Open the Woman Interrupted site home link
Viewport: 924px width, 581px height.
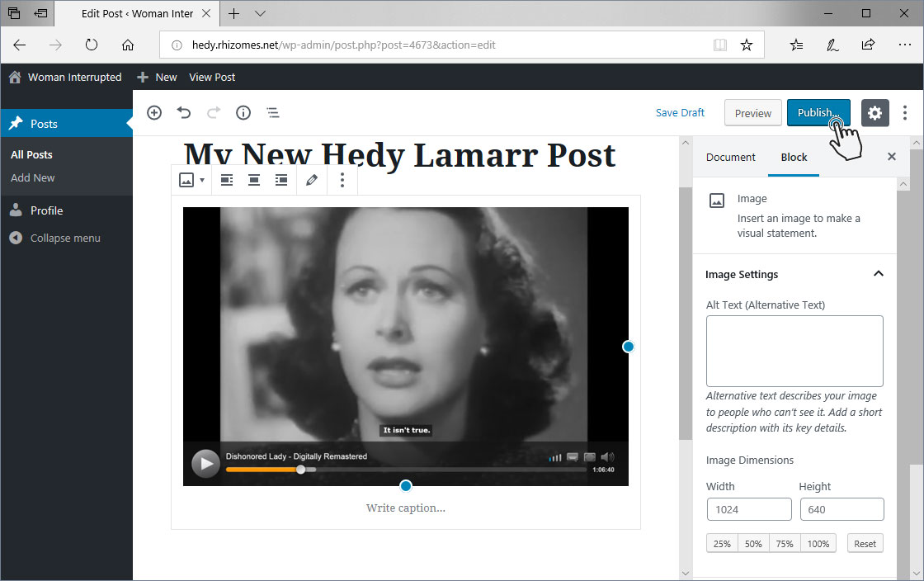pos(65,78)
